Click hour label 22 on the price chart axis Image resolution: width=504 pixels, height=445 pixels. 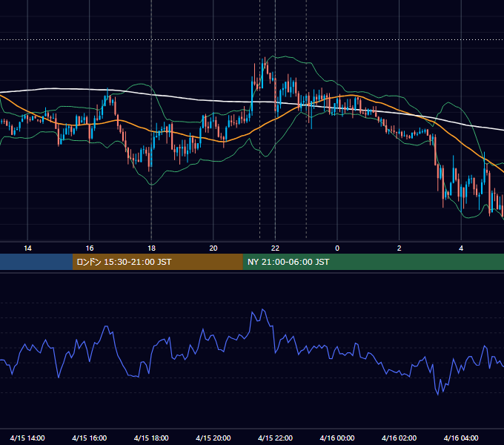(275, 248)
